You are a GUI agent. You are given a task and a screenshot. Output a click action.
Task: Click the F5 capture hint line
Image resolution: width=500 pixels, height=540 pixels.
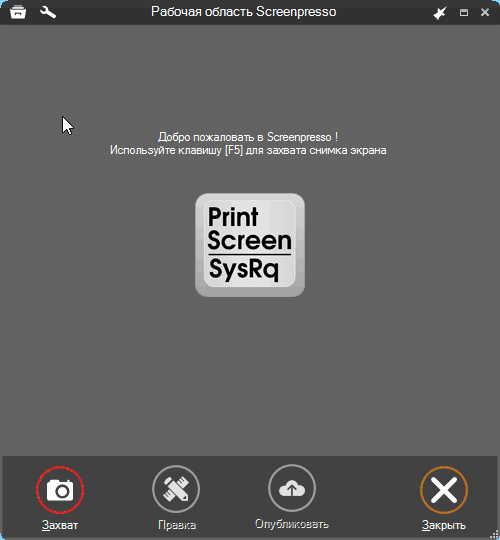pos(248,150)
